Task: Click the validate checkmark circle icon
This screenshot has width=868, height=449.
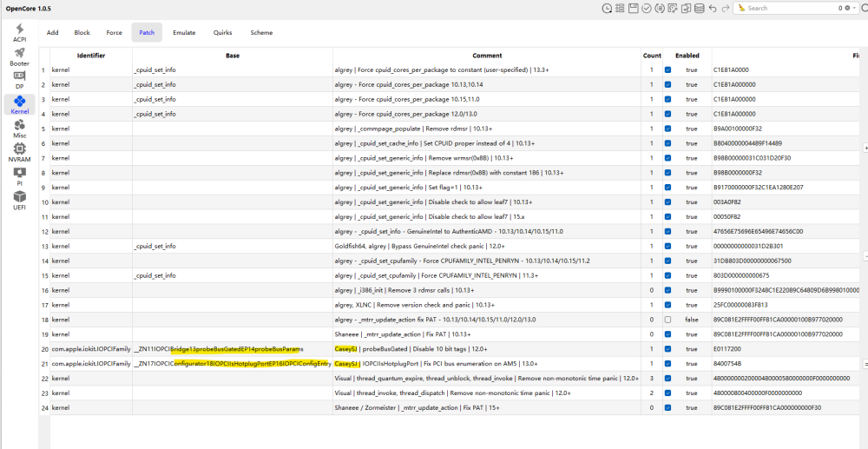Action: click(x=646, y=9)
